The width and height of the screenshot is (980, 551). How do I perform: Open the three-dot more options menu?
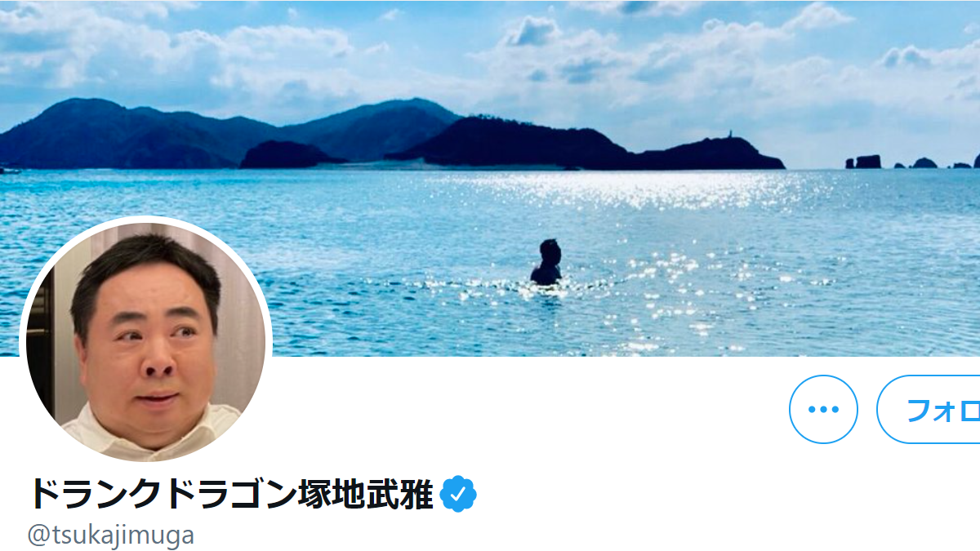(x=823, y=409)
